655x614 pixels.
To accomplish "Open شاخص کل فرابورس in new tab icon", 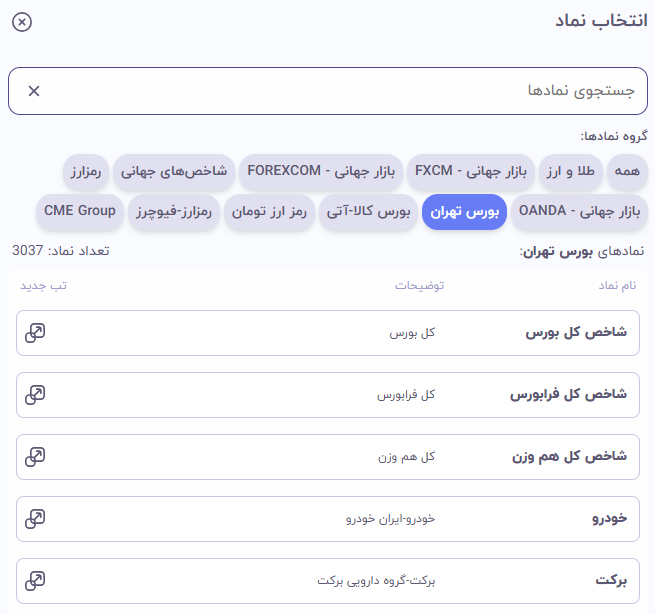I will point(35,395).
